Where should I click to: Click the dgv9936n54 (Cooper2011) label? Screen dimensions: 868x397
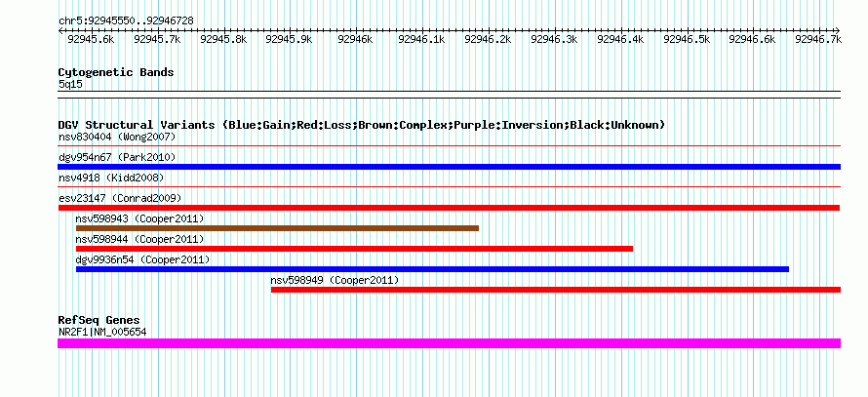pos(142,259)
